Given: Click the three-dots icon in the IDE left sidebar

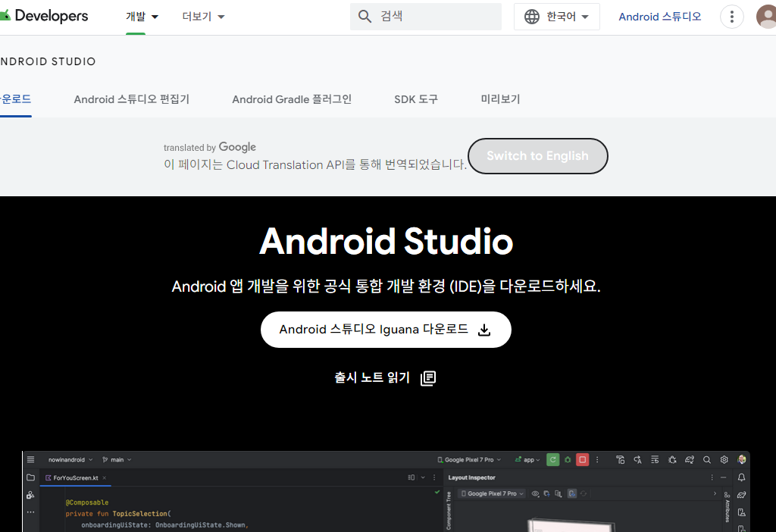Looking at the screenshot, I should point(30,512).
